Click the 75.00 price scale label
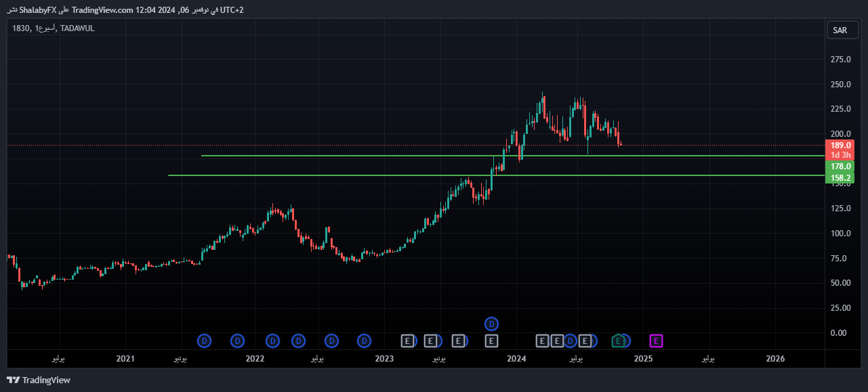868x392 pixels. point(840,259)
